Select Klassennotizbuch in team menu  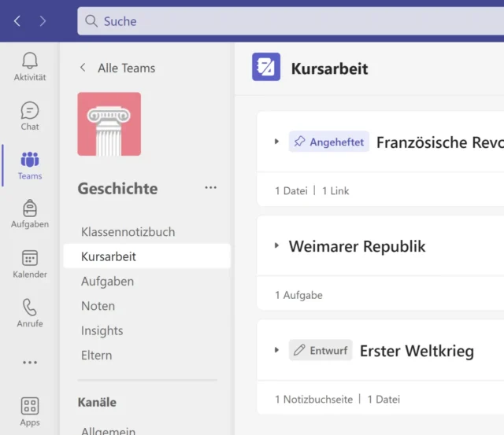point(128,232)
